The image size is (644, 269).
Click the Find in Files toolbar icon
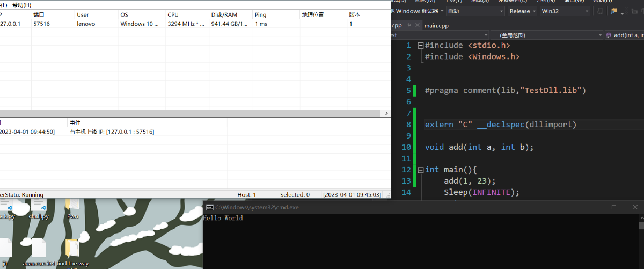614,11
